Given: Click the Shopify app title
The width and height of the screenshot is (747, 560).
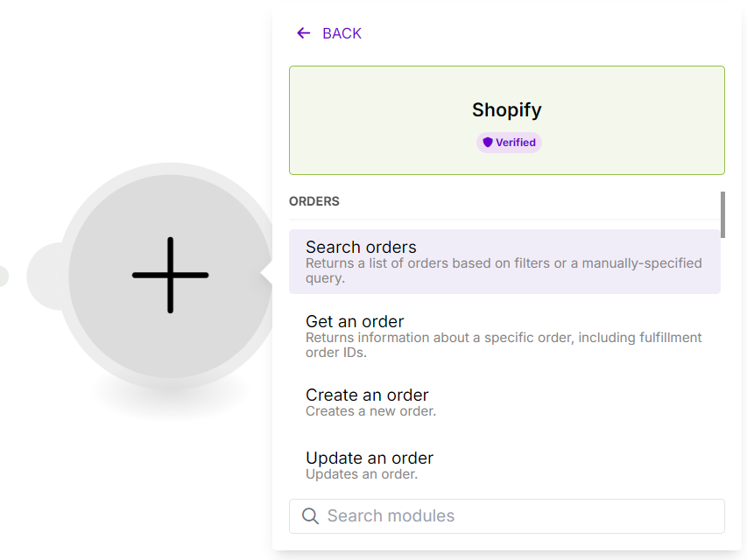Looking at the screenshot, I should point(506,110).
